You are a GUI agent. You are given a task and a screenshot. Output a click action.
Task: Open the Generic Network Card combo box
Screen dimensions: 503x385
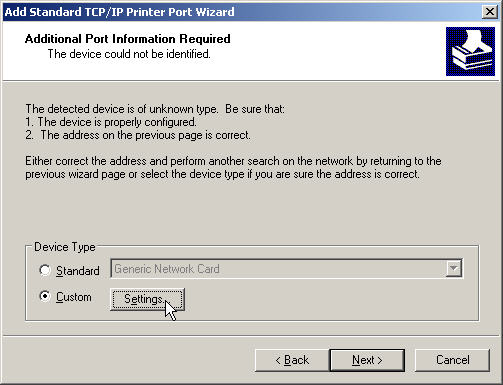tap(287, 269)
